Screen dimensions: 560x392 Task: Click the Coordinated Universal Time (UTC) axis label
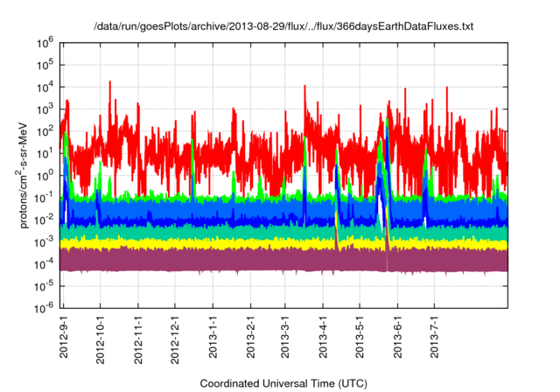pos(283,383)
